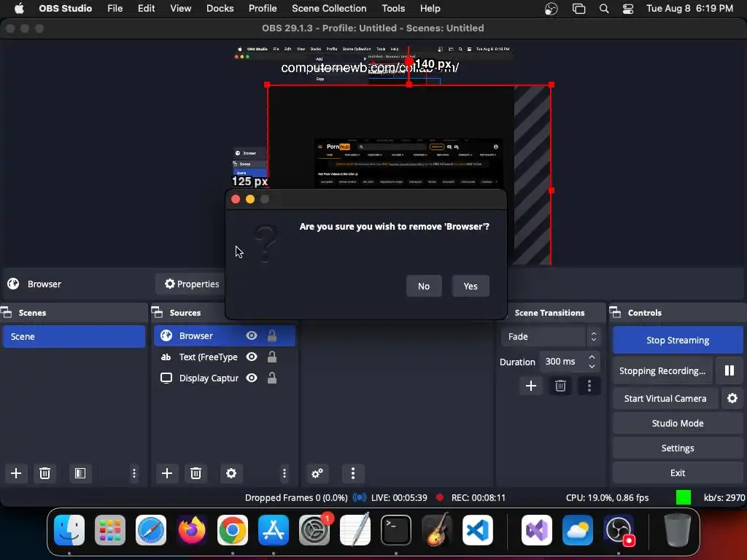This screenshot has height=560, width=747.
Task: Open transition properties three-dot menu
Action: [x=589, y=386]
